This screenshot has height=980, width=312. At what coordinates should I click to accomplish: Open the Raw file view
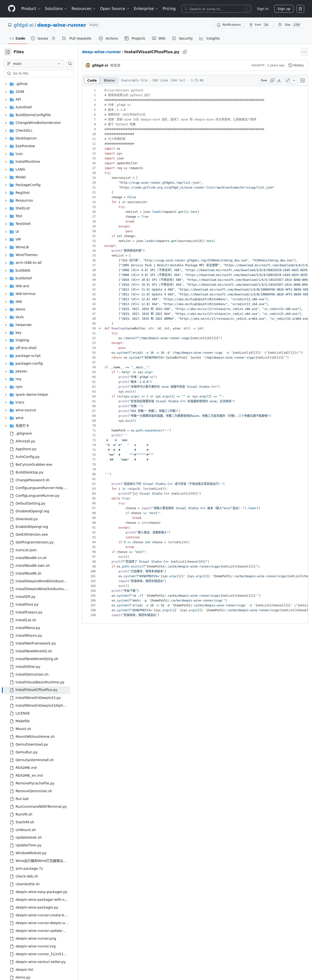tap(264, 80)
